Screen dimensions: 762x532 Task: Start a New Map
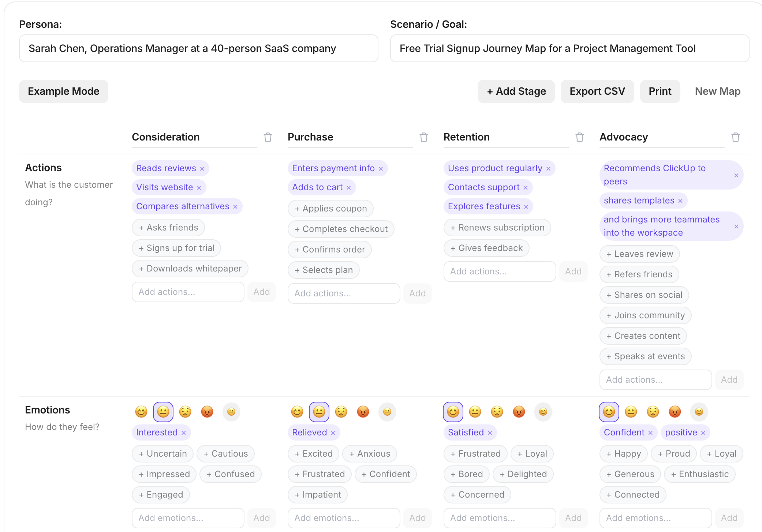click(x=717, y=91)
